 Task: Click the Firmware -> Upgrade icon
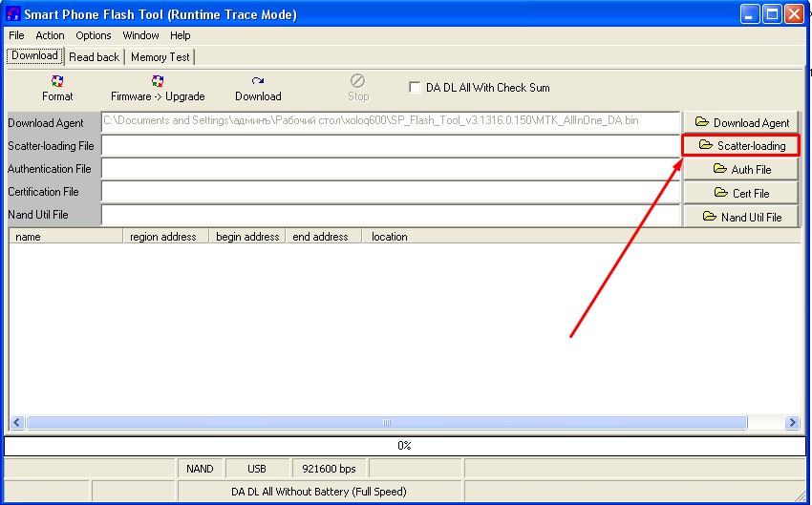point(158,82)
